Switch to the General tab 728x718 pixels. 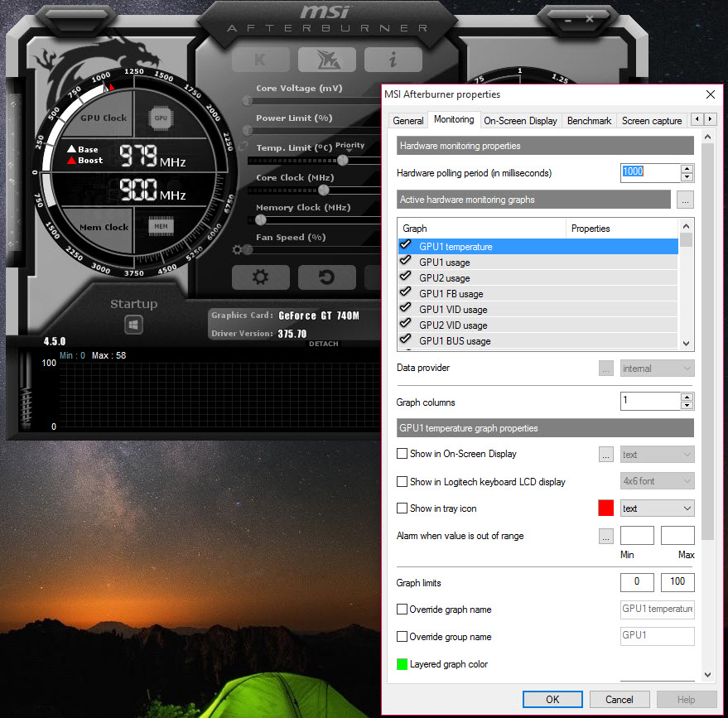(408, 121)
